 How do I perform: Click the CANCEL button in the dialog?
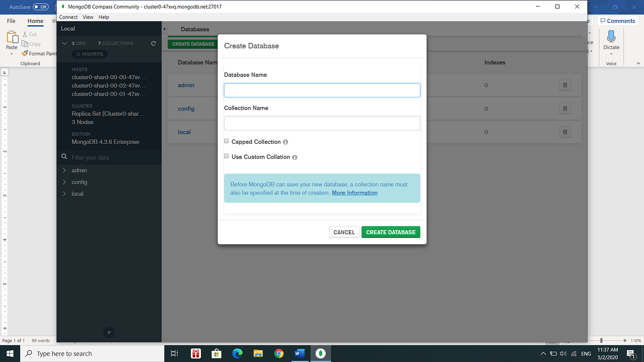tap(344, 232)
